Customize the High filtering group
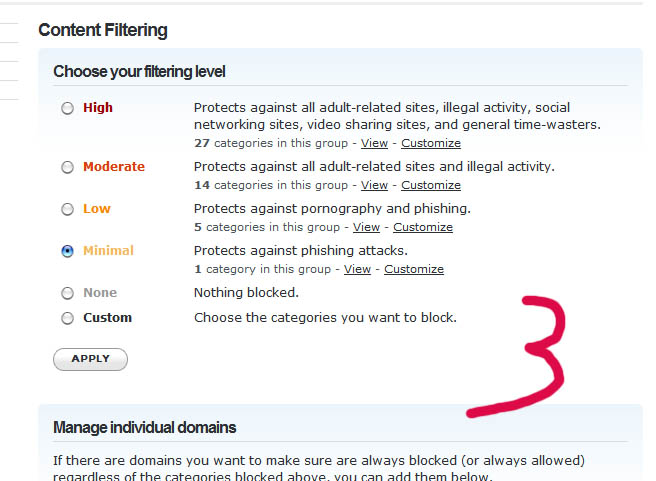Image resolution: width=656 pixels, height=481 pixels. point(431,143)
